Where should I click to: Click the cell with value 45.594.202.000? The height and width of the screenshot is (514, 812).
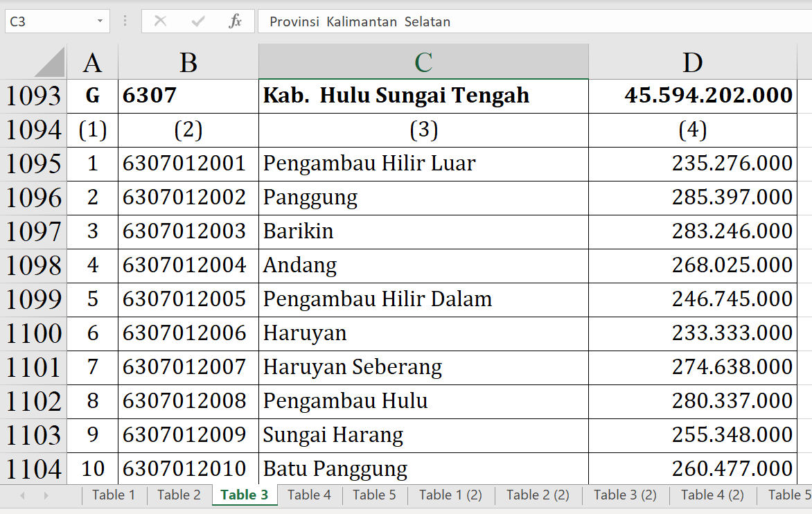point(692,96)
